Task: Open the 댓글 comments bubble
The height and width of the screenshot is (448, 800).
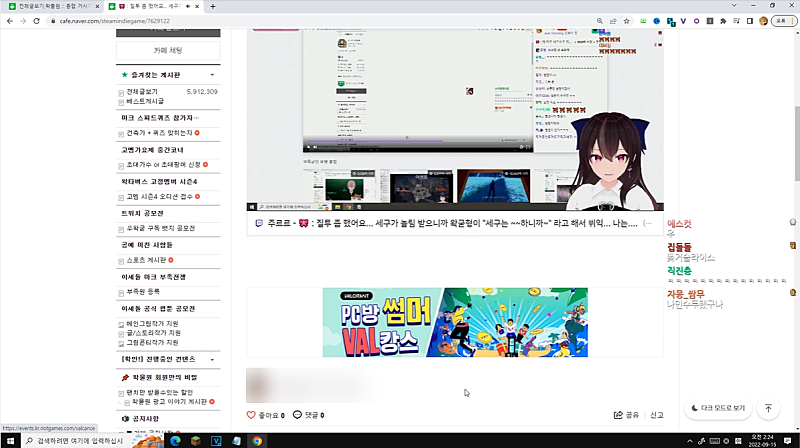Action: tap(297, 415)
